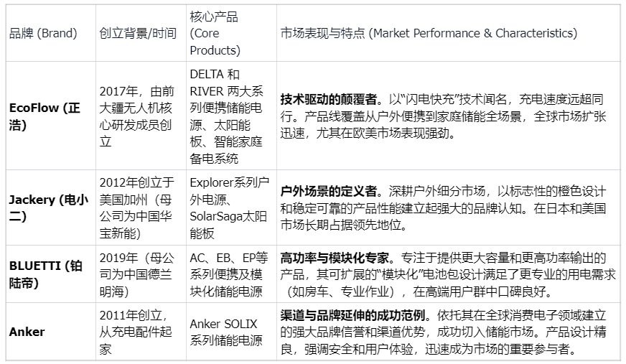The width and height of the screenshot is (626, 364).
Task: Click the Market Performance & Characteristics header
Action: 428,33
